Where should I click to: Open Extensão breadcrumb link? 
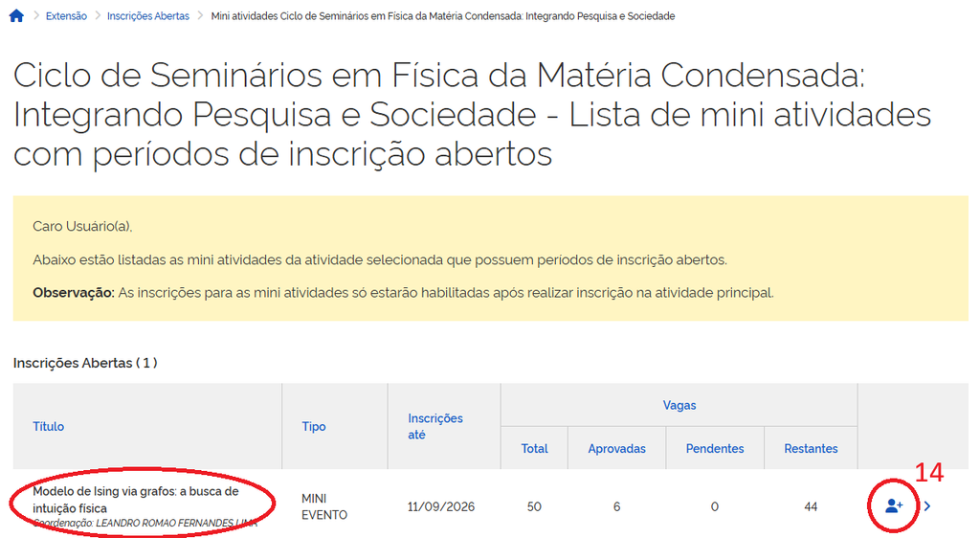tap(66, 16)
